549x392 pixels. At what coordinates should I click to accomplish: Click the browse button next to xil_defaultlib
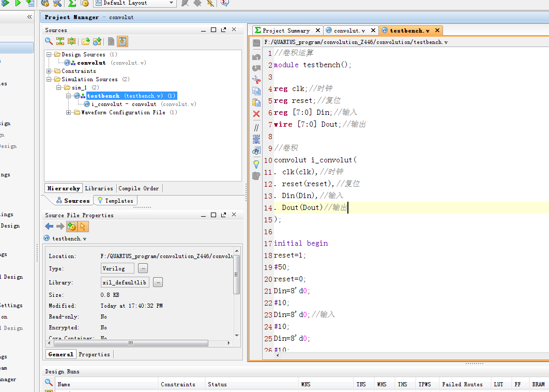pyautogui.click(x=158, y=282)
